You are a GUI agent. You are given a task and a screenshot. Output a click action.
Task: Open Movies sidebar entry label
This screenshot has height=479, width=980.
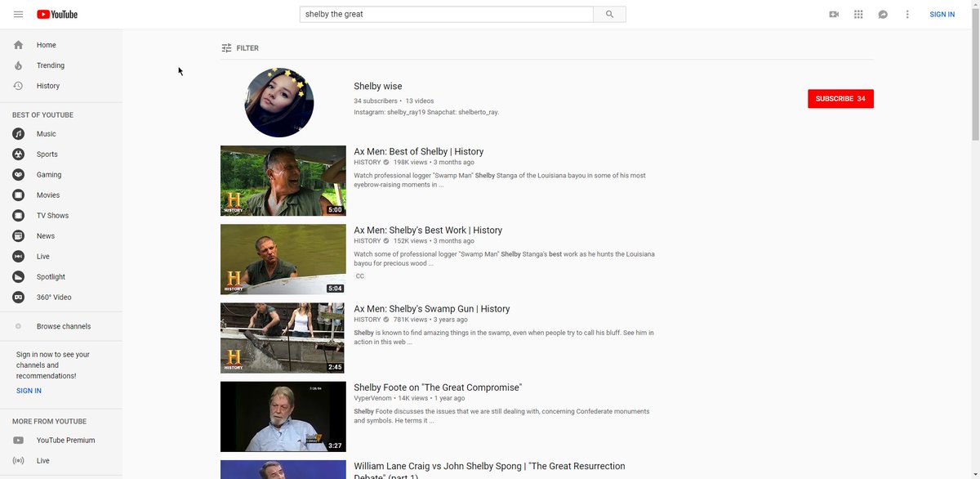48,195
